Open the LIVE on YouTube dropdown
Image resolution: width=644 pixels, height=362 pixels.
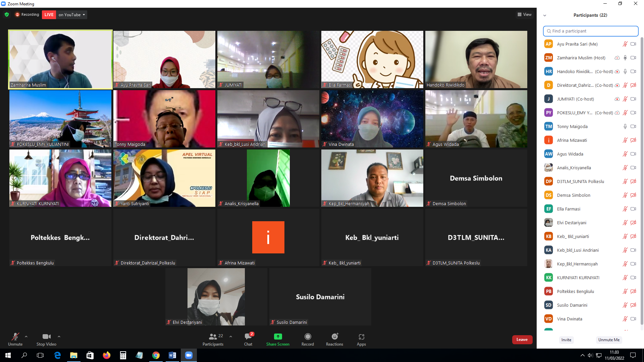[x=72, y=15]
